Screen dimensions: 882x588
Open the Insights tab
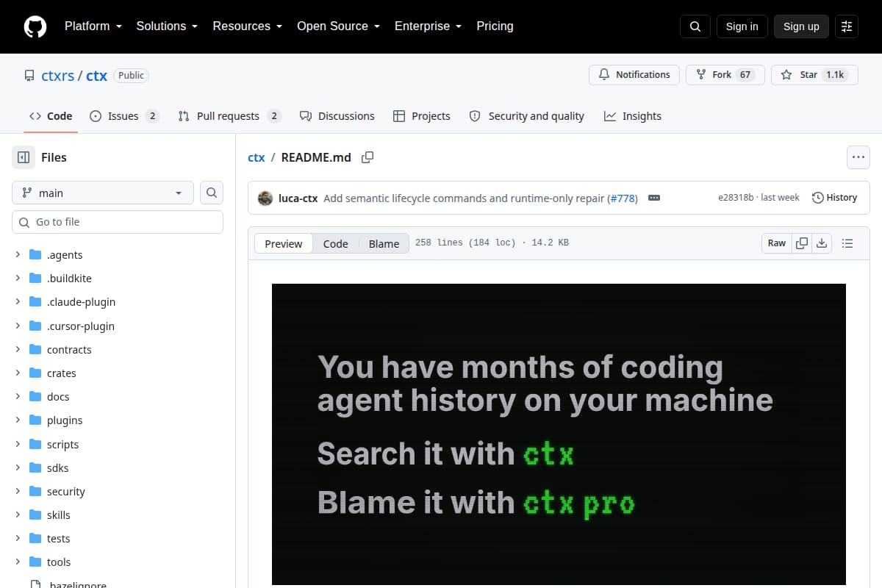(x=633, y=116)
